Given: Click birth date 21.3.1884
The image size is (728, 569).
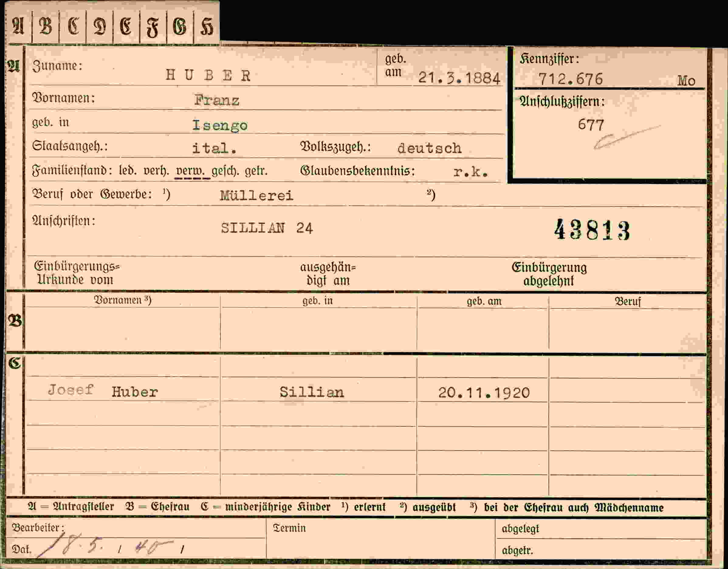Looking at the screenshot, I should coord(459,78).
